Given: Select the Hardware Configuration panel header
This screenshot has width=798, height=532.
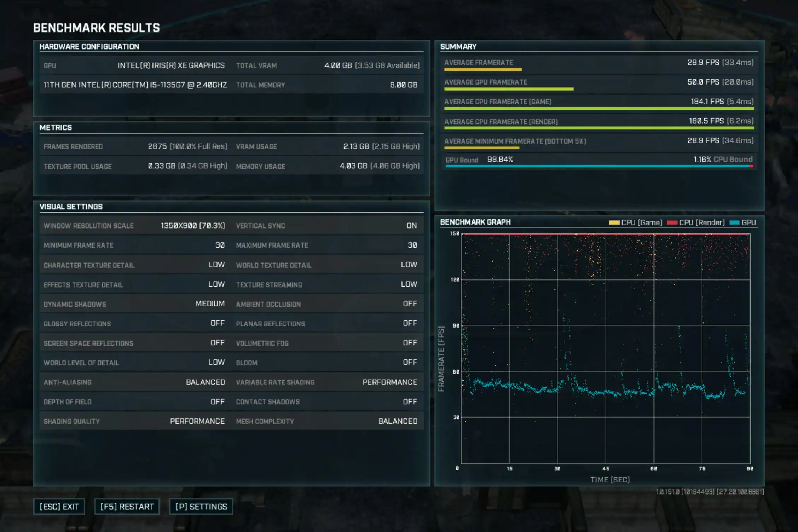Looking at the screenshot, I should 89,46.
